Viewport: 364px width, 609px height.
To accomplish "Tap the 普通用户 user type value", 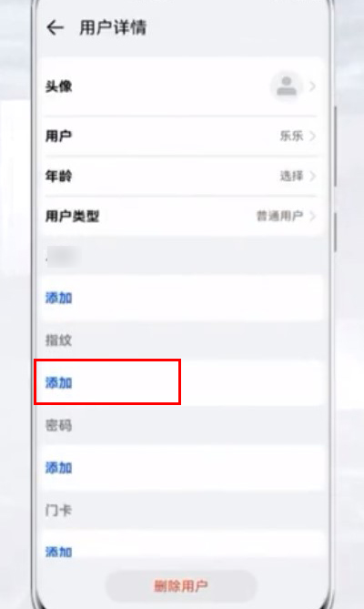I will click(x=279, y=216).
